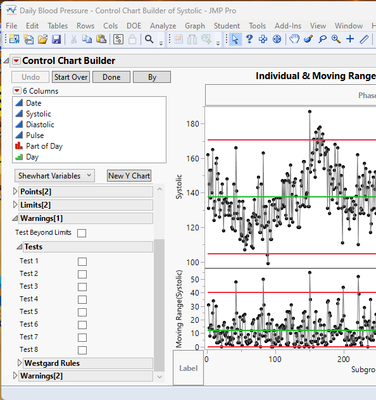The image size is (376, 400).
Task: Enable the Test Beyond Limits checkbox
Action: point(81,233)
